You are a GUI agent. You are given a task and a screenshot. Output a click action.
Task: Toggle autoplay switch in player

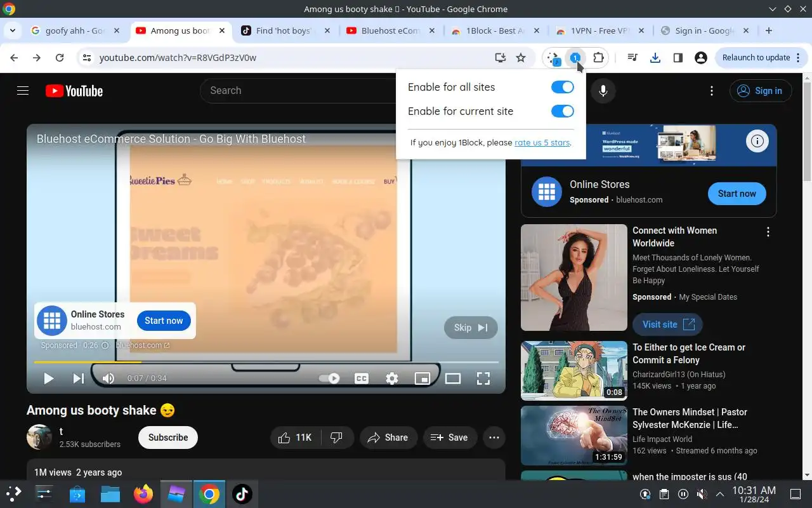point(329,378)
